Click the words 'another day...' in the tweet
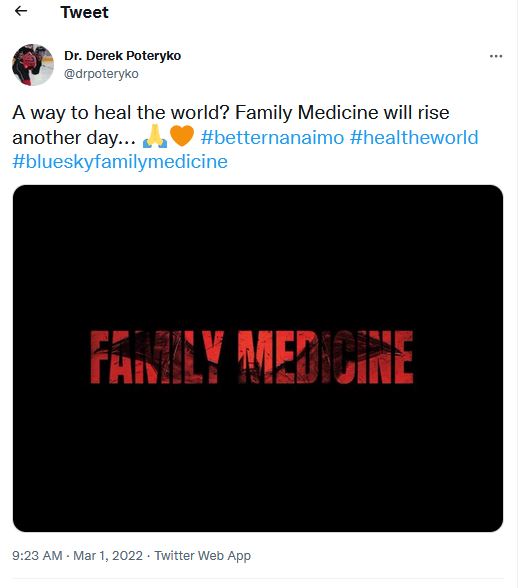 pyautogui.click(x=74, y=138)
